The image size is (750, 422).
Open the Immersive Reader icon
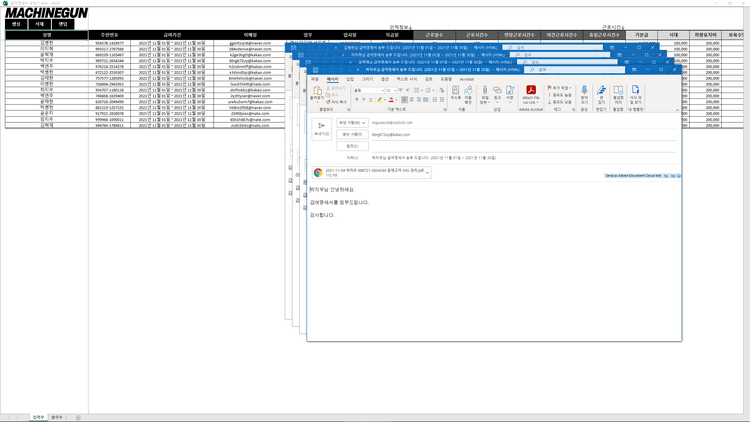(x=618, y=90)
